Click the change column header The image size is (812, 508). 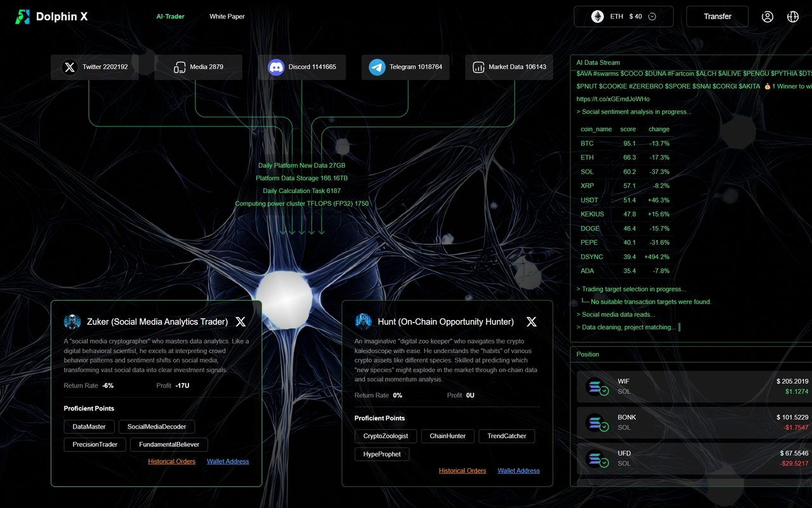[659, 129]
